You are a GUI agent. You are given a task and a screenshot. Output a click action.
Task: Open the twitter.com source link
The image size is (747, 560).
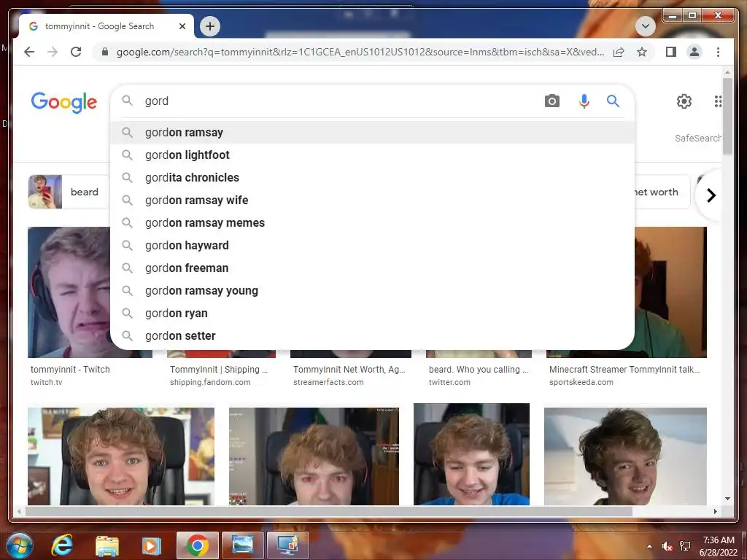(x=449, y=382)
